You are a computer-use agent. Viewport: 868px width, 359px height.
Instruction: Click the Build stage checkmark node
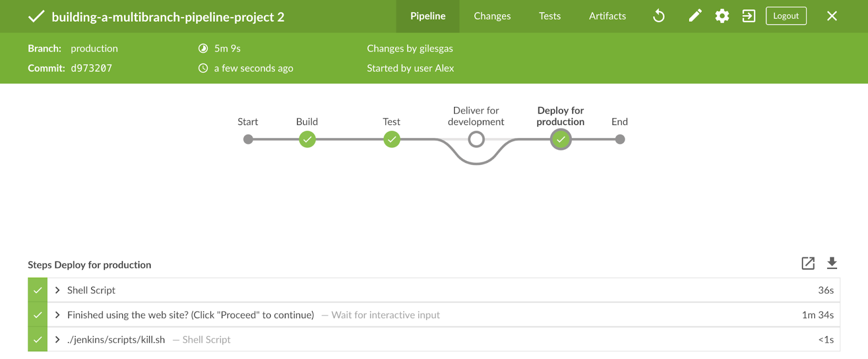[307, 140]
